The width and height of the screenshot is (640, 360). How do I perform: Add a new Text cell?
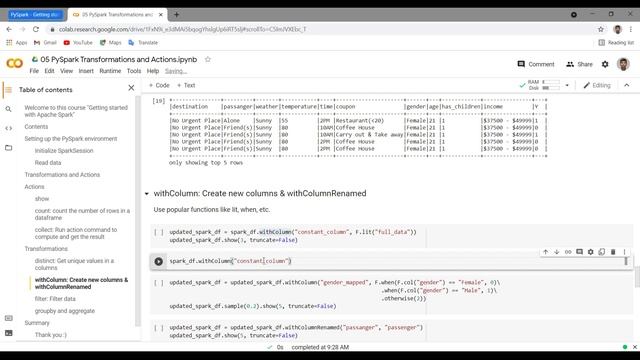click(186, 85)
